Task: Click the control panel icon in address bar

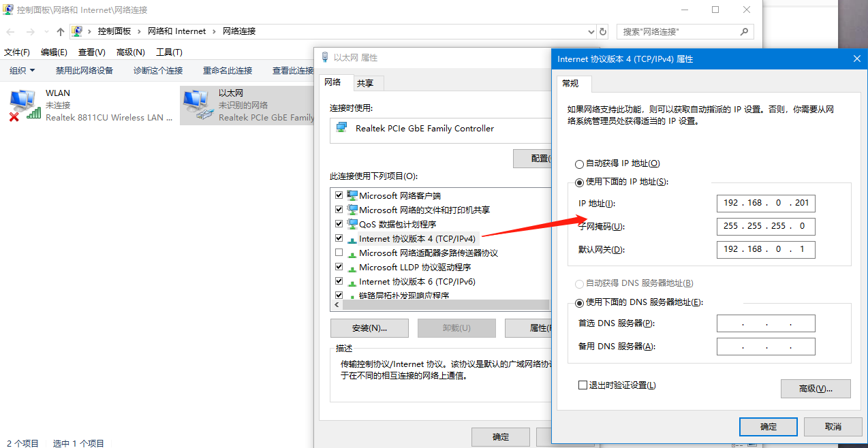Action: (78, 31)
